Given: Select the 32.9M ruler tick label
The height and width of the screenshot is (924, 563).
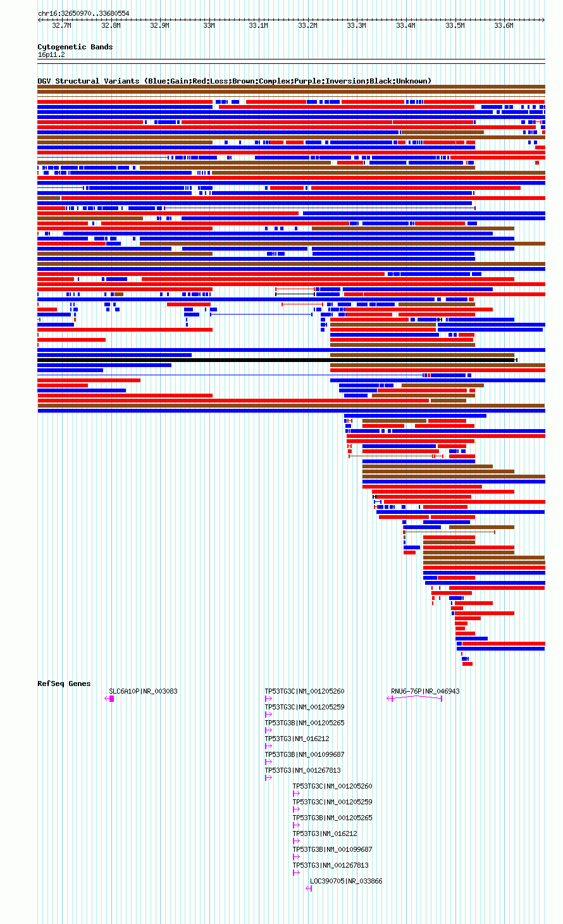Looking at the screenshot, I should pos(159,26).
